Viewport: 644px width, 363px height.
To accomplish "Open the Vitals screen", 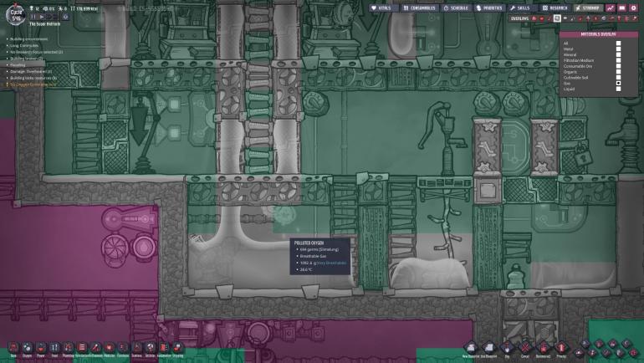I will click(384, 8).
